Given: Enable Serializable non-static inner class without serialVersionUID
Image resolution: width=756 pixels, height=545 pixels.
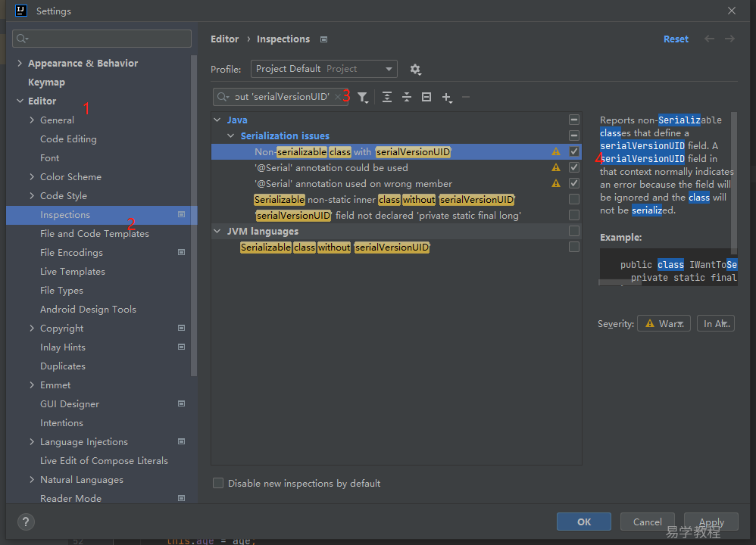Looking at the screenshot, I should 573,199.
